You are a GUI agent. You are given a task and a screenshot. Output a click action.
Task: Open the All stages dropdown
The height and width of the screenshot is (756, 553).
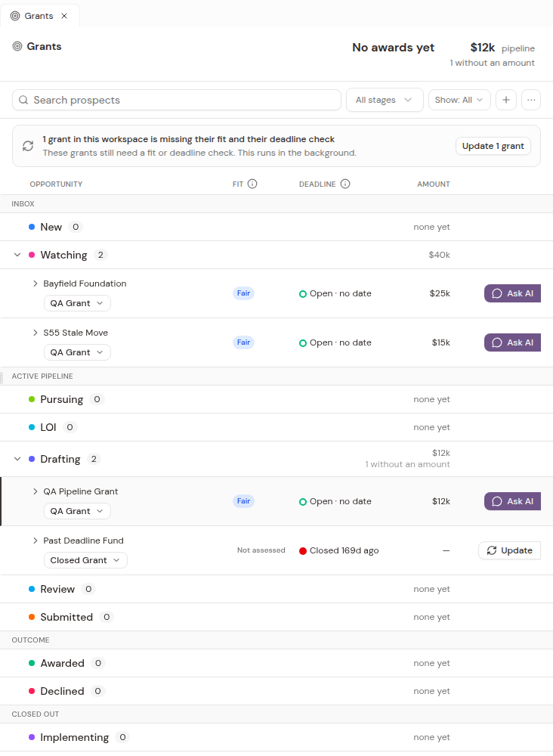(385, 100)
